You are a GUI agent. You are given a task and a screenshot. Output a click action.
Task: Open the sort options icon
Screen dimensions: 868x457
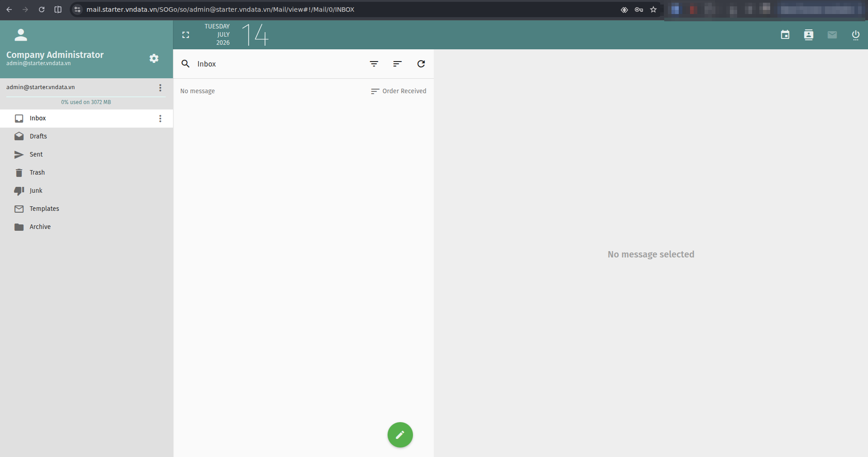tap(398, 64)
